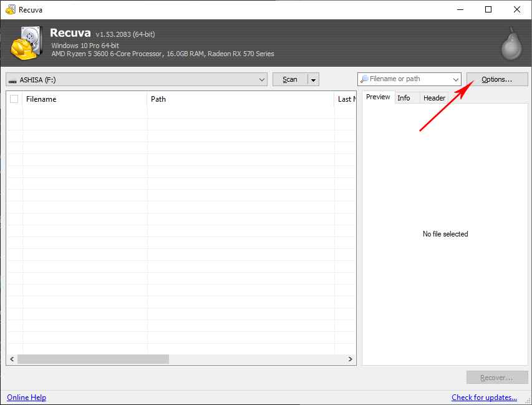
Task: Open the Options dialog
Action: point(497,79)
